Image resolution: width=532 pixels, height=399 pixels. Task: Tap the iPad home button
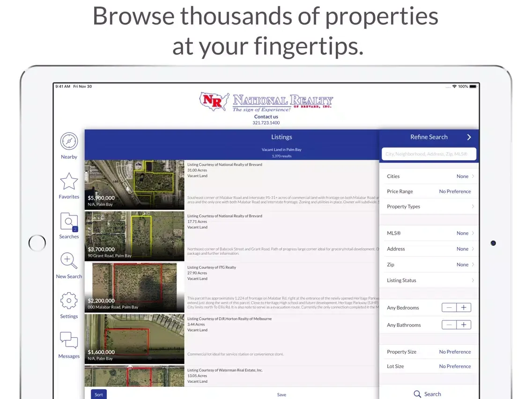37,243
